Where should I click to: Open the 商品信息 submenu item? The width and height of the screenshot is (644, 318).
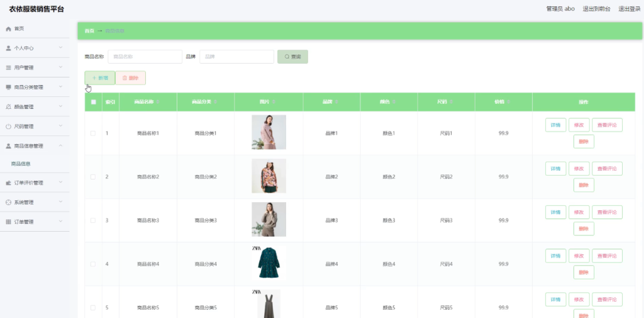click(21, 164)
